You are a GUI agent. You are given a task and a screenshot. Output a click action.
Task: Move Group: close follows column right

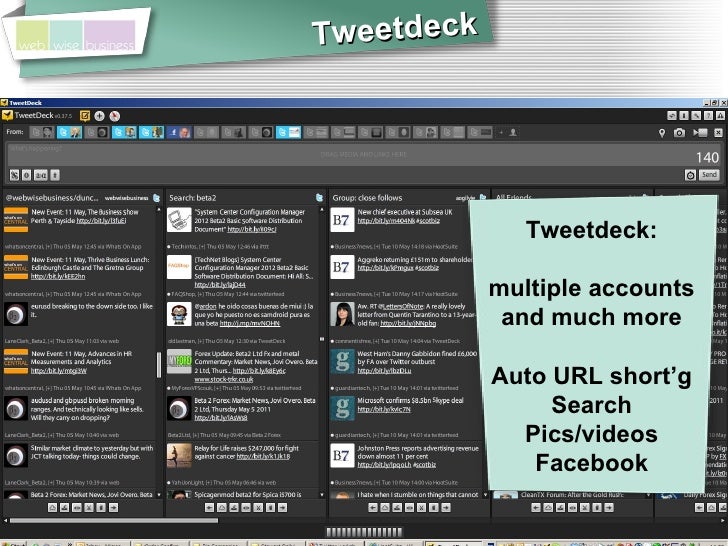click(446, 508)
